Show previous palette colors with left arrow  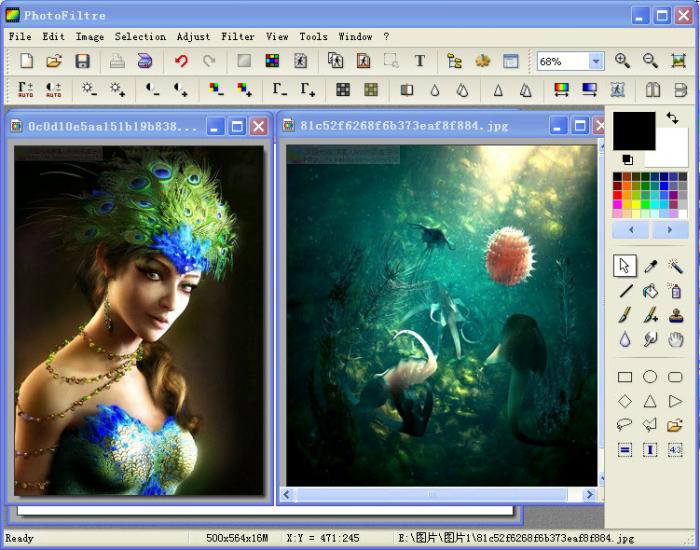pos(631,230)
